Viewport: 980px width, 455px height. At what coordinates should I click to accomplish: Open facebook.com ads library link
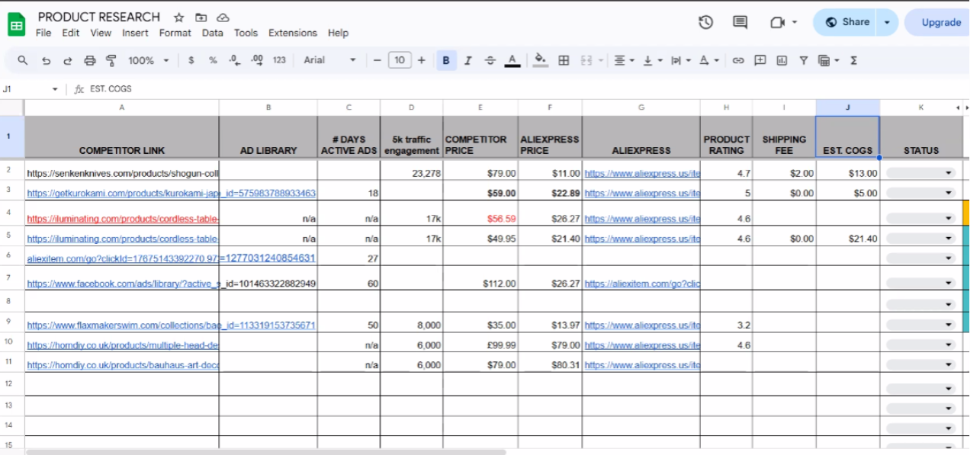tap(123, 284)
